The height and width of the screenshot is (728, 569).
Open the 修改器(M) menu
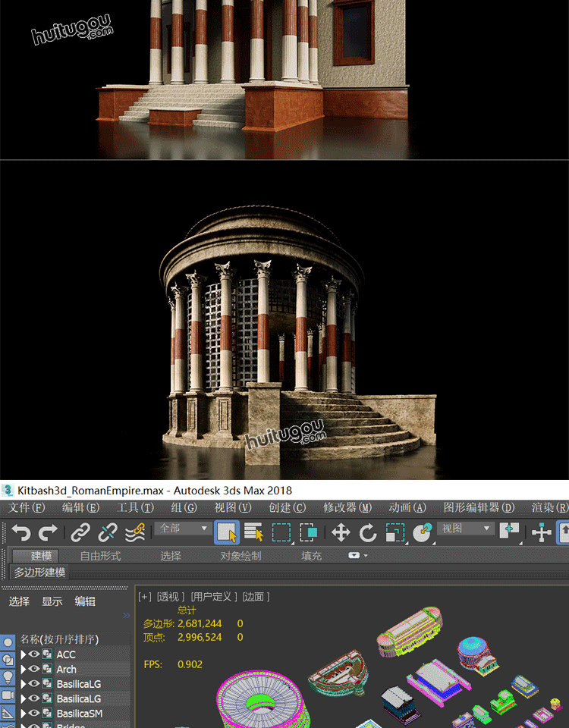[x=347, y=507]
